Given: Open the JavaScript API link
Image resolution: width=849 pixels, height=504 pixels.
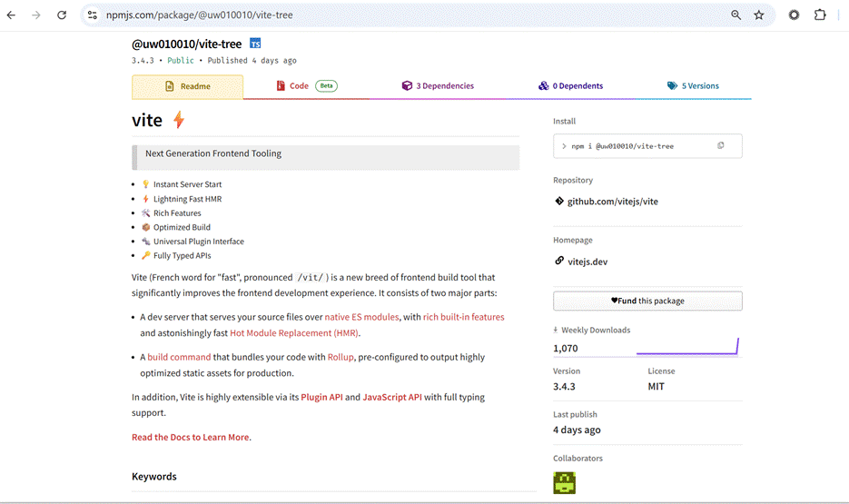Looking at the screenshot, I should (392, 398).
